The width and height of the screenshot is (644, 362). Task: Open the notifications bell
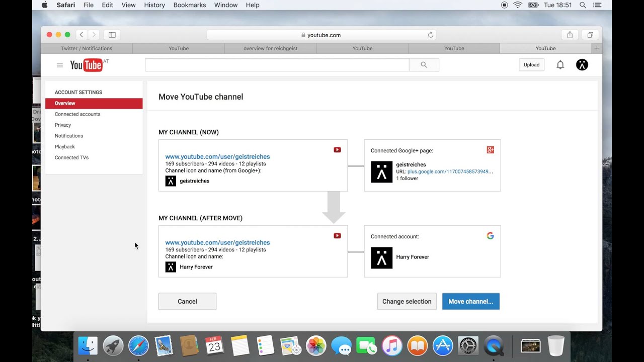pos(560,65)
